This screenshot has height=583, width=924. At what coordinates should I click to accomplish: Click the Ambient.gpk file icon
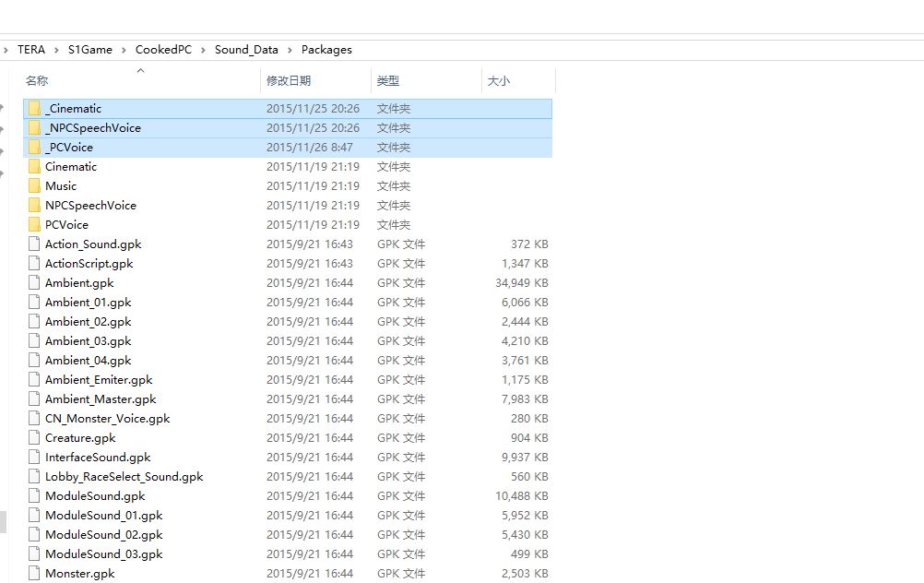(34, 283)
